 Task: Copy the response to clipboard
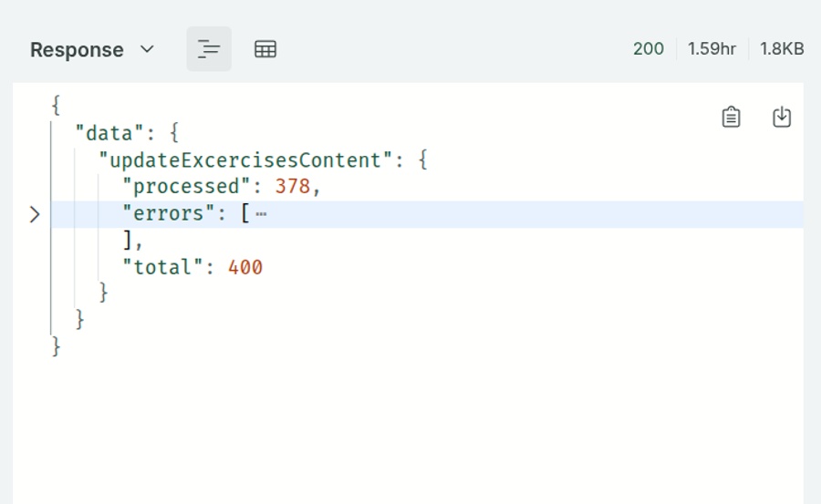731,117
